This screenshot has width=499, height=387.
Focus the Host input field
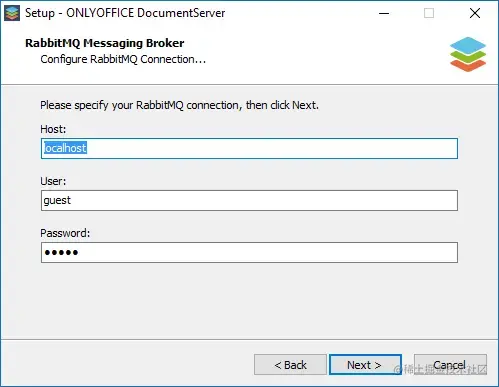point(249,148)
